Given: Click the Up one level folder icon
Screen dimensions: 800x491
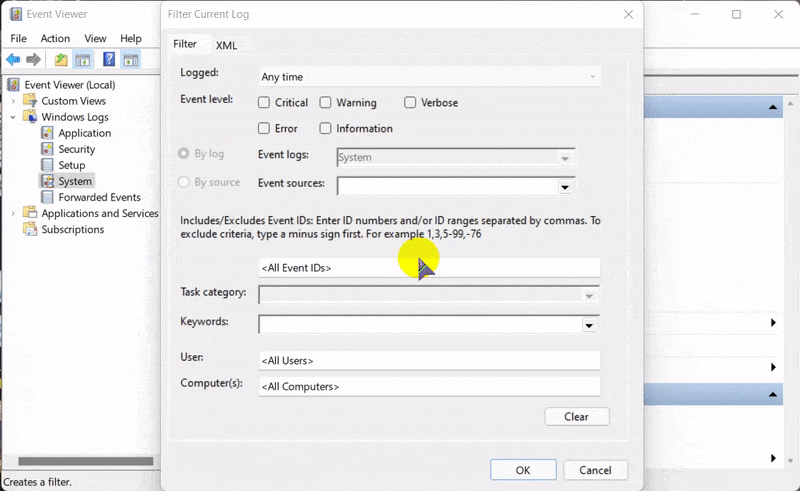Looking at the screenshot, I should point(61,60).
